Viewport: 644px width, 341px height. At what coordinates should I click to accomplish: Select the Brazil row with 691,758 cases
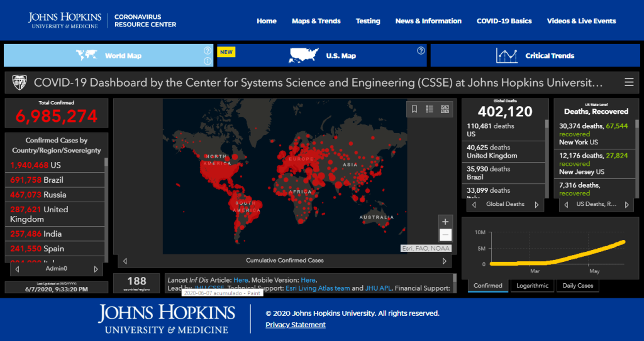tap(55, 180)
